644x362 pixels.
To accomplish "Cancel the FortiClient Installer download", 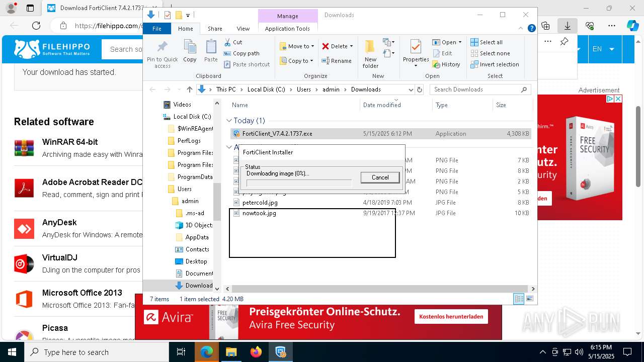I will click(380, 177).
